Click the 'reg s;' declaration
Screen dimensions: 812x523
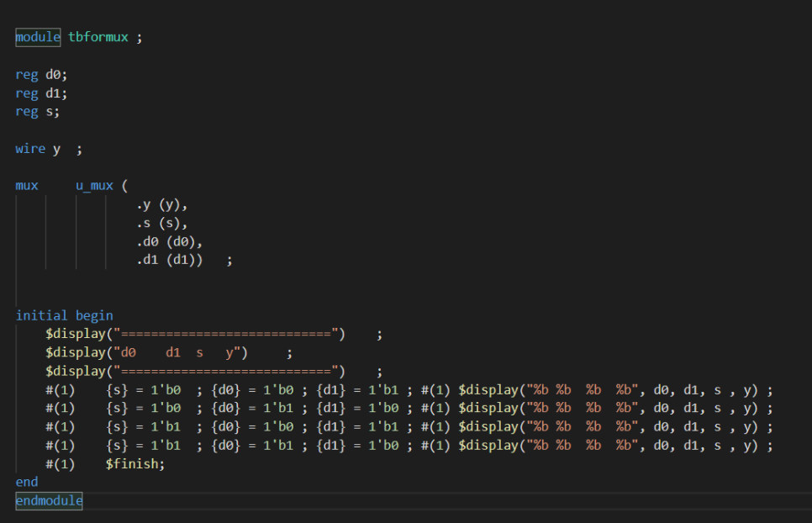(x=38, y=112)
